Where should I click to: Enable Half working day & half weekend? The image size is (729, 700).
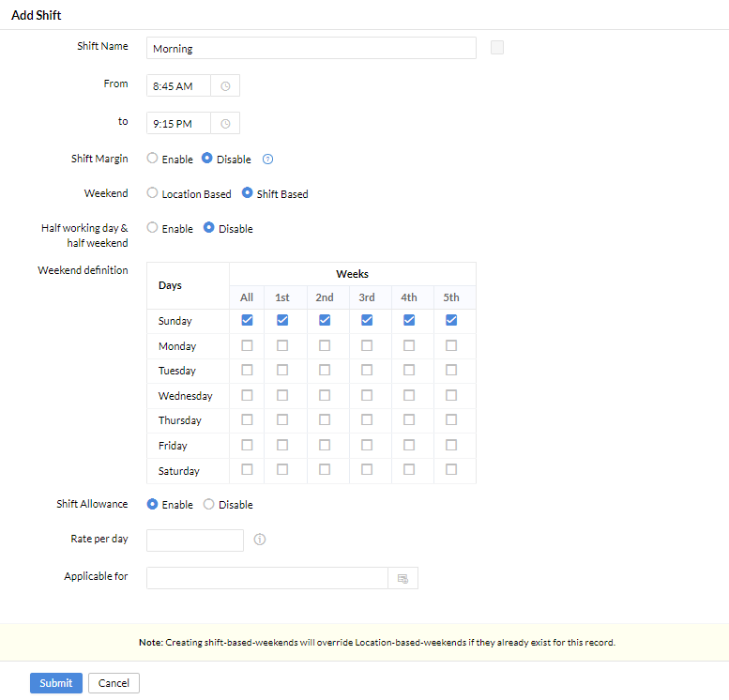tap(152, 228)
